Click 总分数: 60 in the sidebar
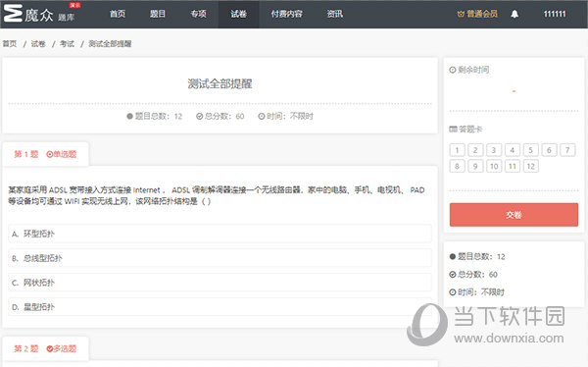This screenshot has height=367, width=588. 473,274
